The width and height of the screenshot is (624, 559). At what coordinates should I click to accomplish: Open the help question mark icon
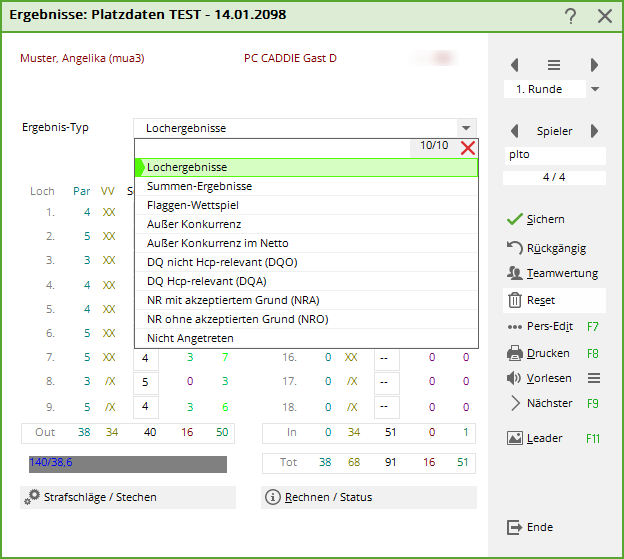(570, 16)
